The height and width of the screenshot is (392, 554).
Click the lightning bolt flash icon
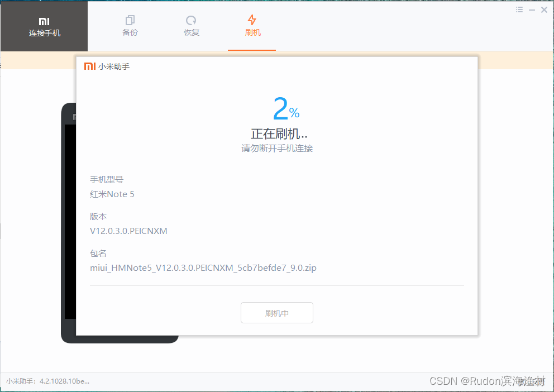click(252, 20)
